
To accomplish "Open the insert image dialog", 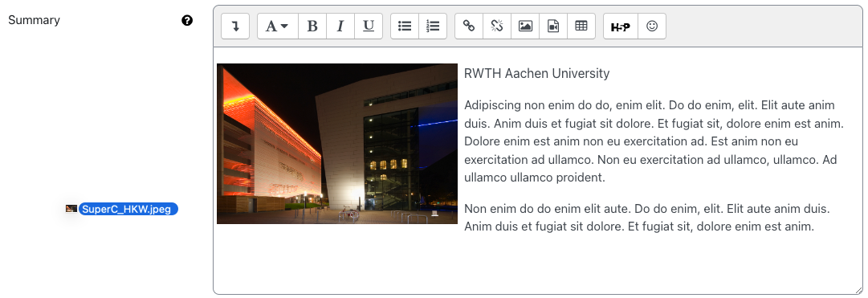I will [525, 26].
